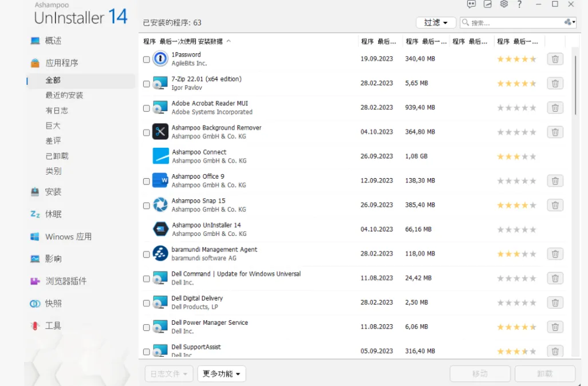Screen dimensions: 588x386
Task: Click the note/edit icon in title bar
Action: click(x=487, y=4)
